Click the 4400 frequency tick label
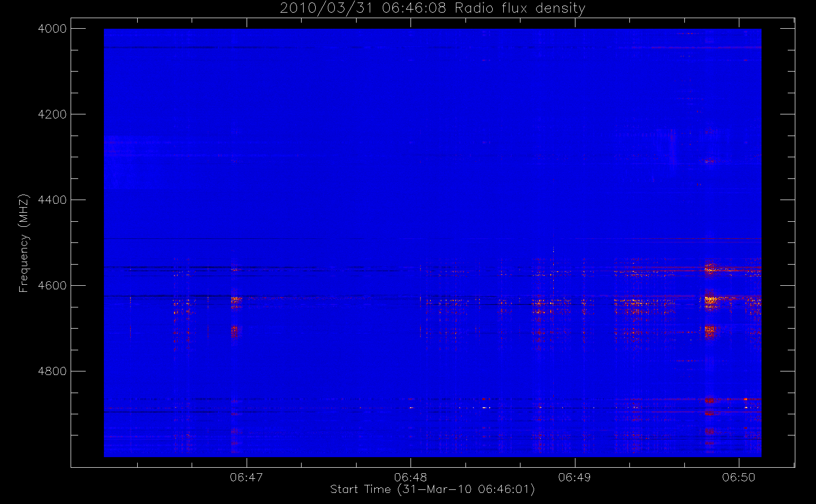Screen dimensions: 816x504 point(52,200)
